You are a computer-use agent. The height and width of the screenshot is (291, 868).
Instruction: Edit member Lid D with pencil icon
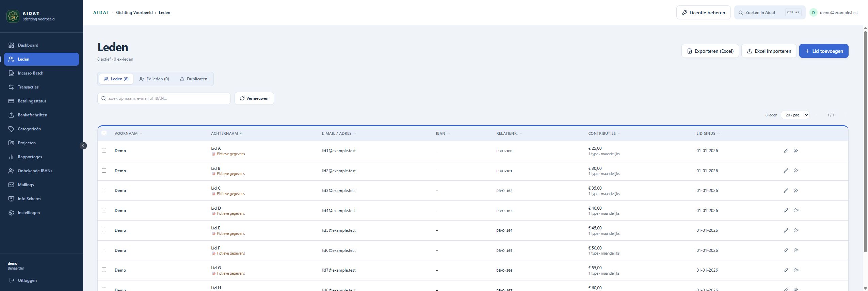[786, 210]
